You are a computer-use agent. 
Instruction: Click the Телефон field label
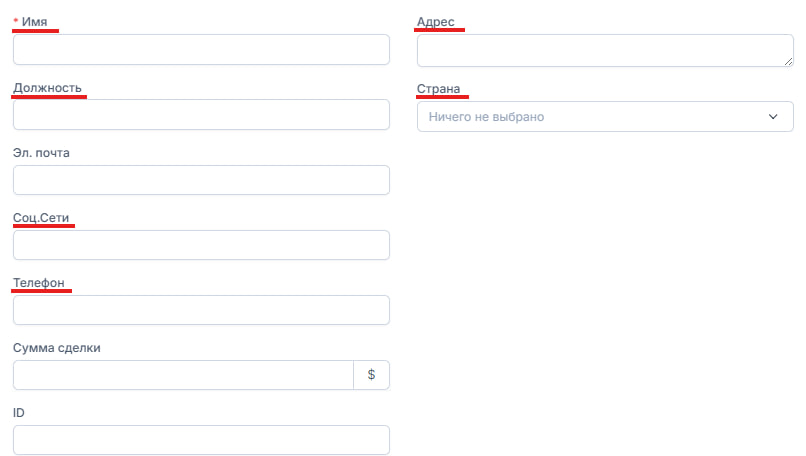[x=39, y=283]
